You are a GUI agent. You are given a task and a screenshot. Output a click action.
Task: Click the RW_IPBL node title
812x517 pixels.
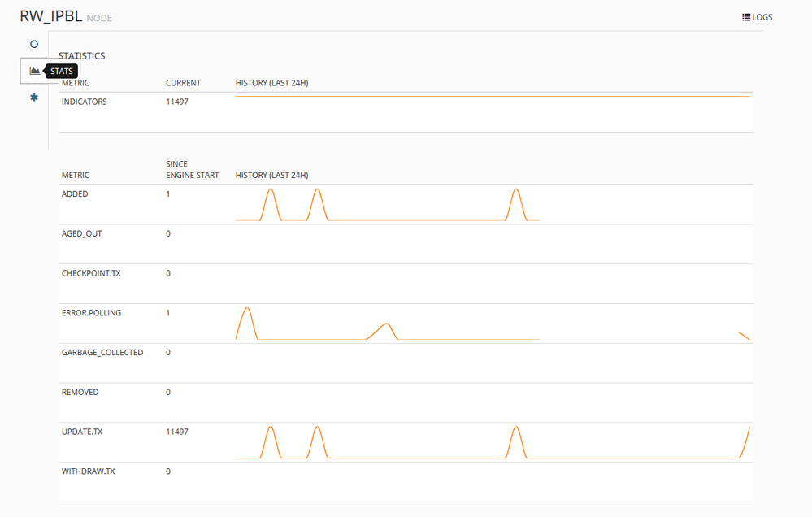(x=50, y=16)
